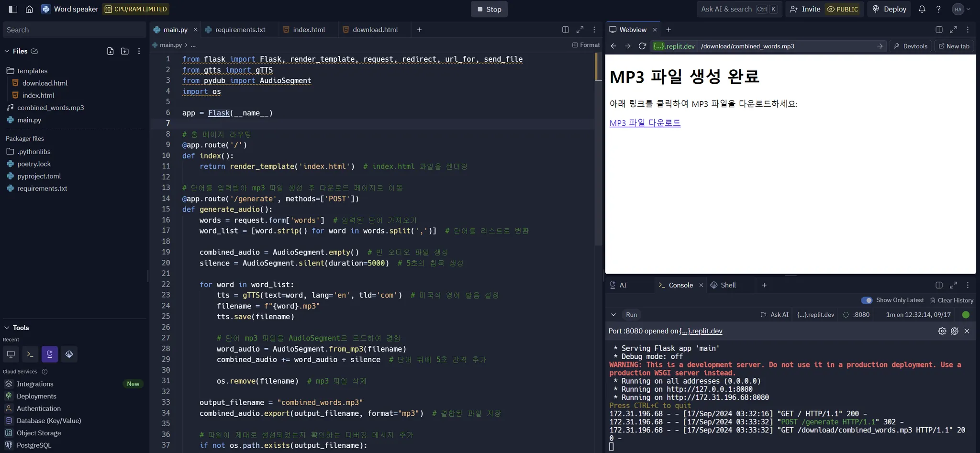The height and width of the screenshot is (453, 980).
Task: Click the MP3 파일 다운로드 link
Action: 645,123
